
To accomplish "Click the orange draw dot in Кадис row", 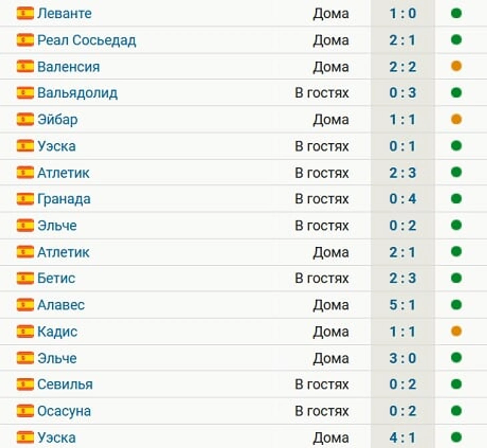I will tap(456, 331).
